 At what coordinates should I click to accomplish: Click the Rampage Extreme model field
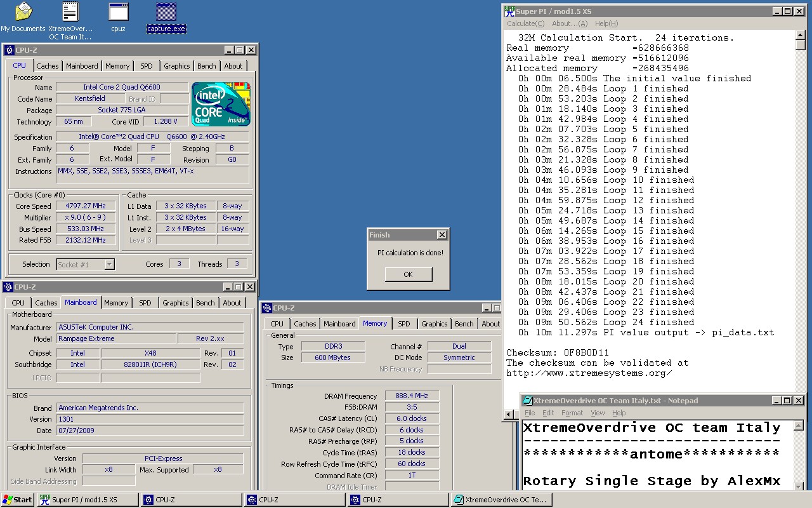115,338
